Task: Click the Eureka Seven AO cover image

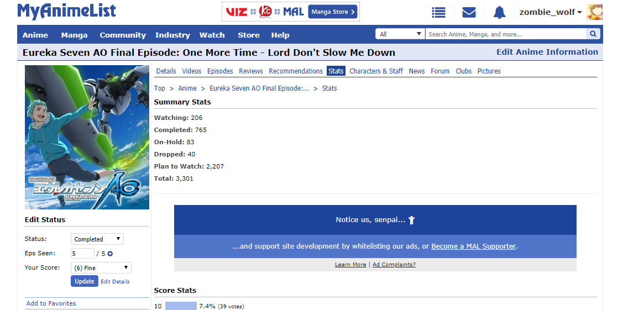Action: (87, 137)
